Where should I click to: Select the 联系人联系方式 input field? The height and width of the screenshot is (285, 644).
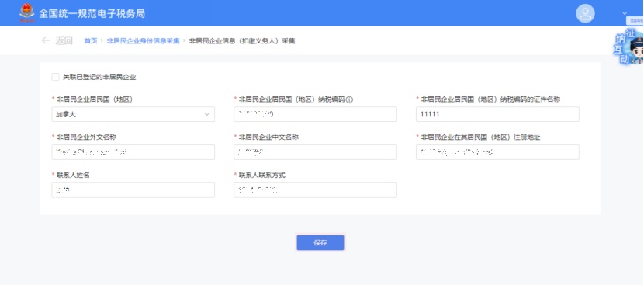pos(316,190)
